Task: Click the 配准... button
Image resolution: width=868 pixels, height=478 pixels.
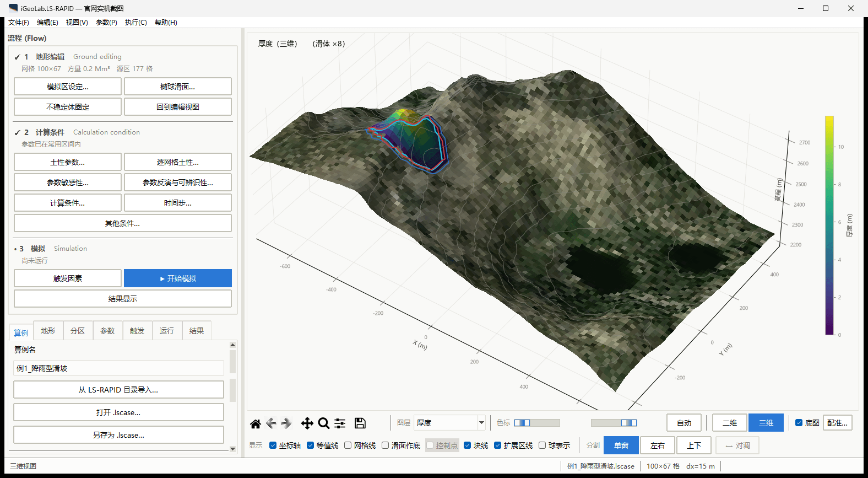Action: pyautogui.click(x=837, y=423)
